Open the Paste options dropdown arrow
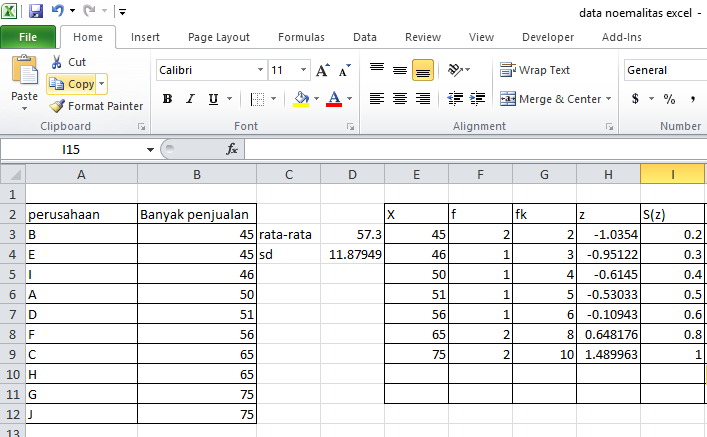Image resolution: width=707 pixels, height=437 pixels. [x=24, y=109]
